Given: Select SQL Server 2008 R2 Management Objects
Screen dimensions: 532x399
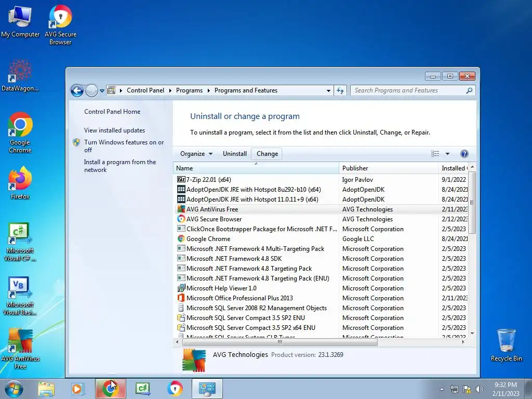Looking at the screenshot, I should 321,308.
